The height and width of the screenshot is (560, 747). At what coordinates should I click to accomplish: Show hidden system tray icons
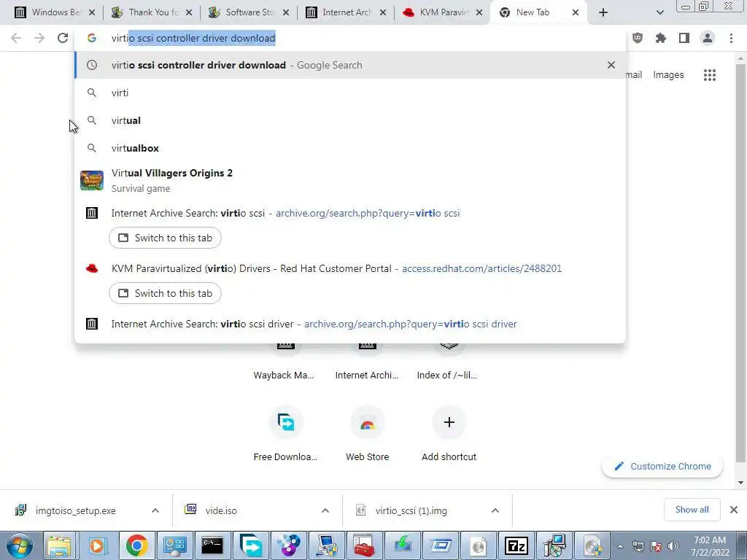pyautogui.click(x=620, y=546)
